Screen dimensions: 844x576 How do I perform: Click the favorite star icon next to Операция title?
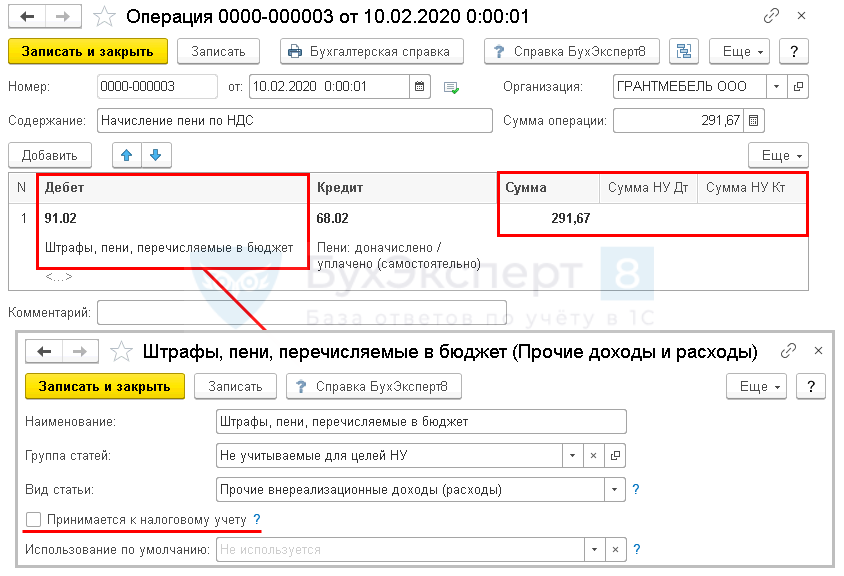coord(104,17)
